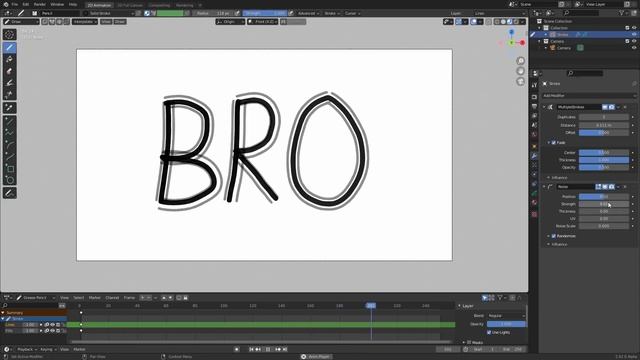This screenshot has height=360, width=640.
Task: Toggle the Use Lights checkbox
Action: pyautogui.click(x=489, y=332)
